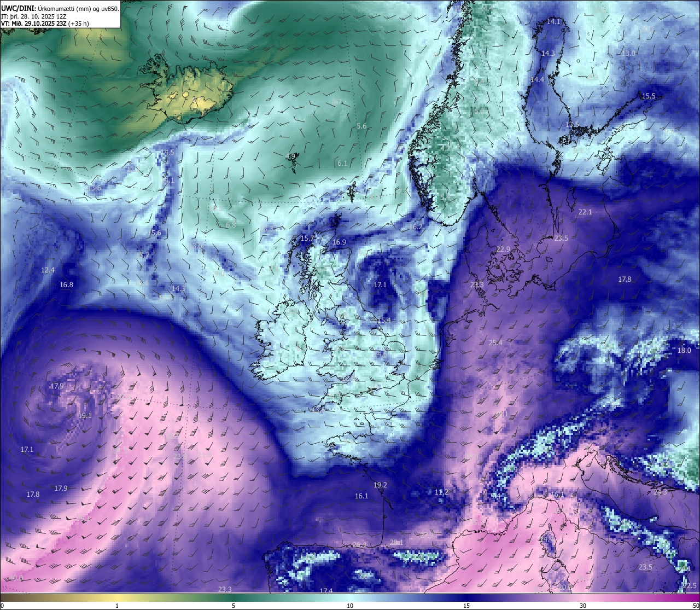The width and height of the screenshot is (700, 610).
Task: Click the 15.6 value label
Action: [x=155, y=233]
